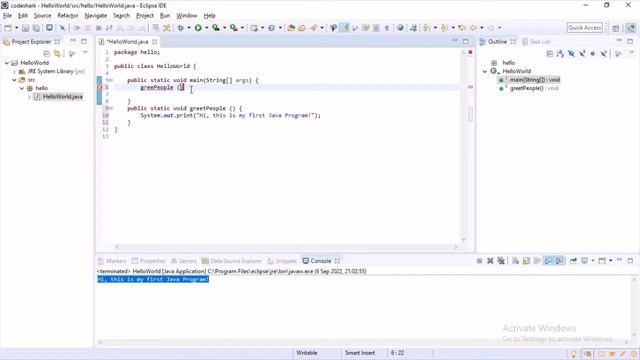Open the Debug button dropdown arrow

click(x=189, y=28)
